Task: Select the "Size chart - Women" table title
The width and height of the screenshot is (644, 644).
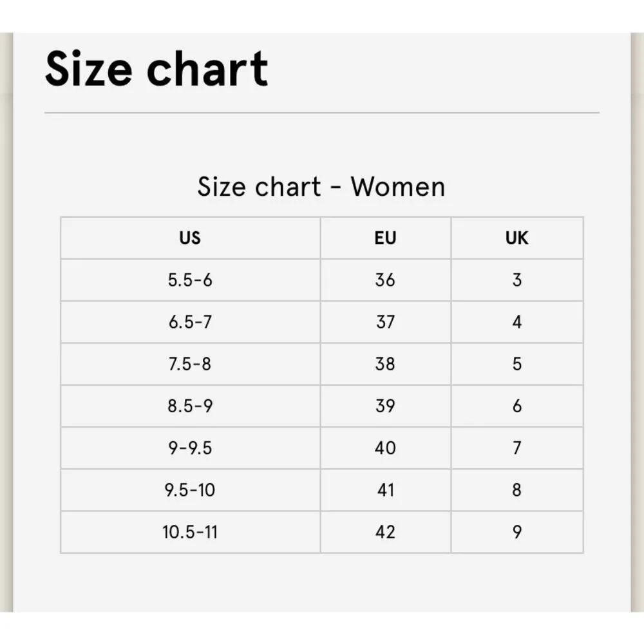Action: coord(321,187)
